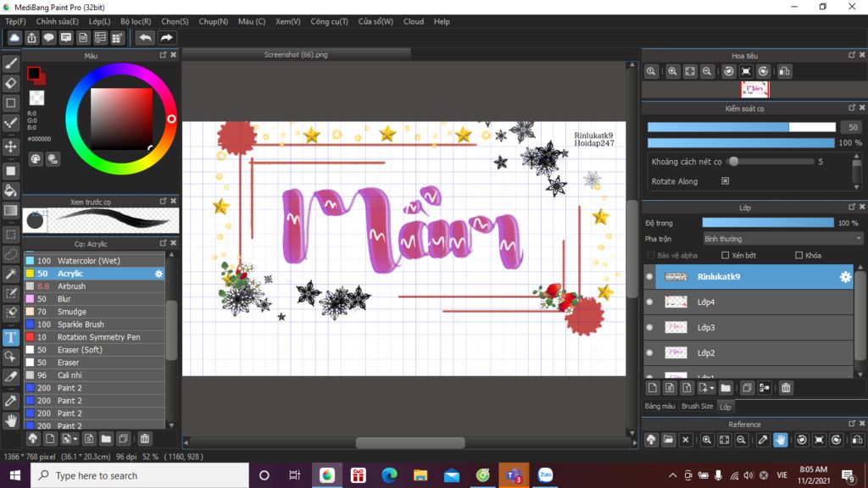Enable the Xén bớt clipping checkbox
The image size is (868, 488).
(x=726, y=255)
